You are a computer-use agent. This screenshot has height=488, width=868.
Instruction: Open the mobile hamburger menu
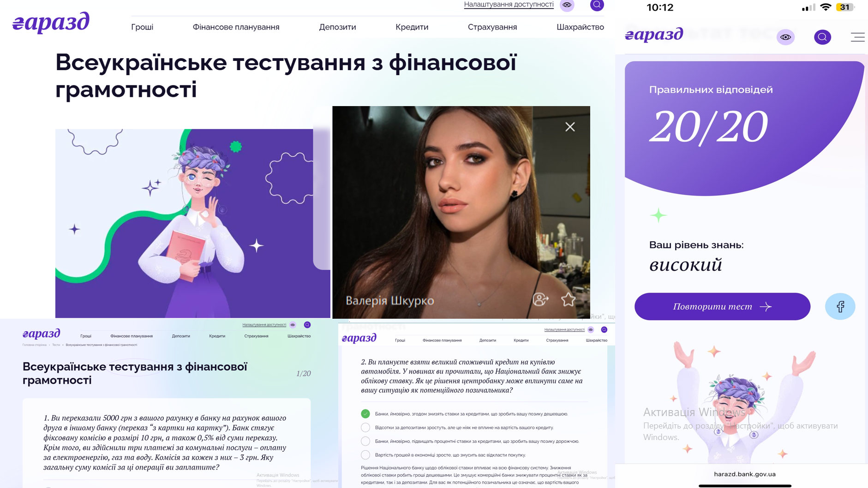857,37
